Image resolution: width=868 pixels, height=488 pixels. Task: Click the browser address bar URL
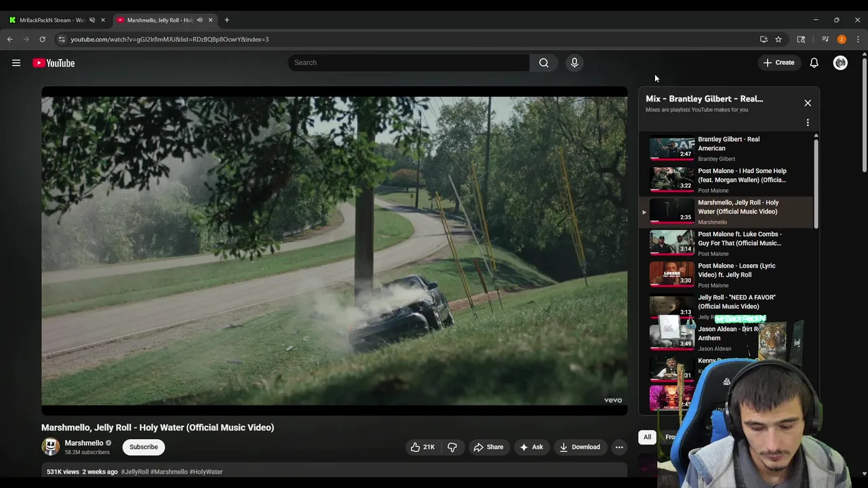[170, 39]
